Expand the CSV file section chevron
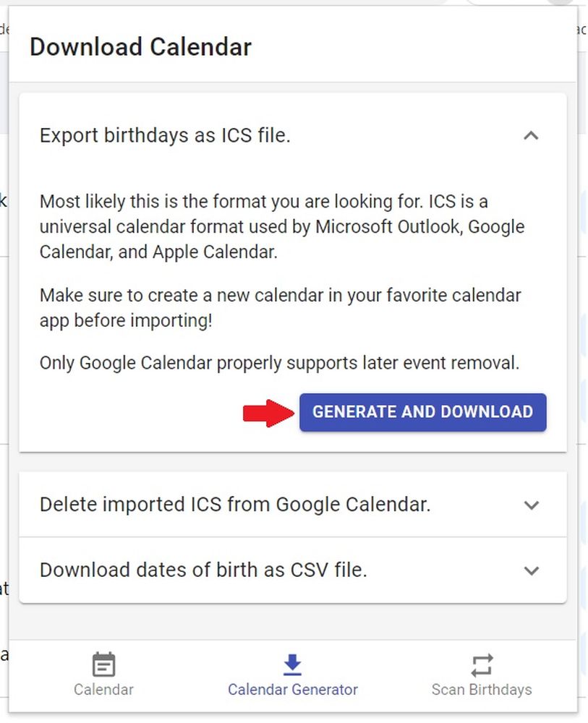Screen dimensions: 588x723 [532, 570]
